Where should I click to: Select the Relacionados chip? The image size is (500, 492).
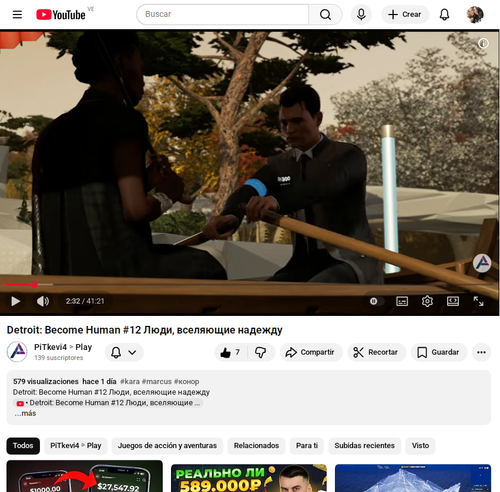coord(256,446)
